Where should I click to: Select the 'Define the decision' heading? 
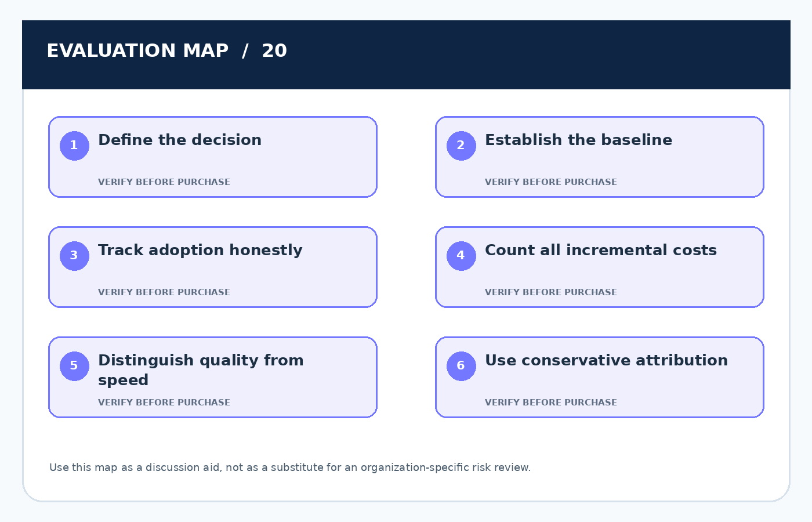(x=180, y=140)
